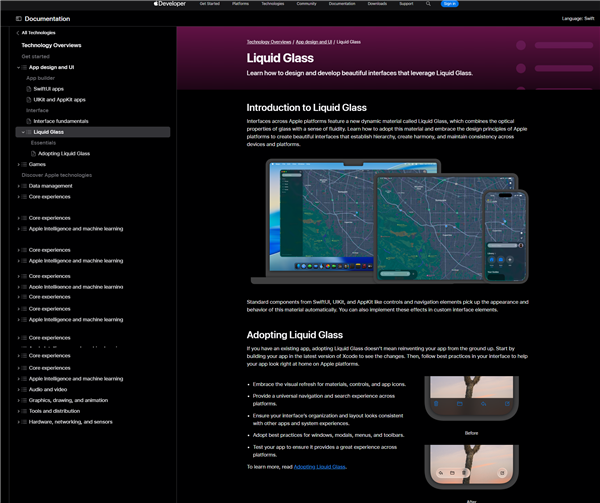The height and width of the screenshot is (503, 600).
Task: Collapse the App design and UI section
Action: 18,67
